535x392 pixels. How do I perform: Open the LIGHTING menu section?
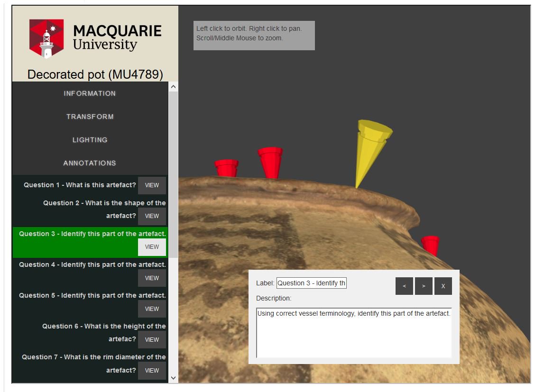(90, 140)
